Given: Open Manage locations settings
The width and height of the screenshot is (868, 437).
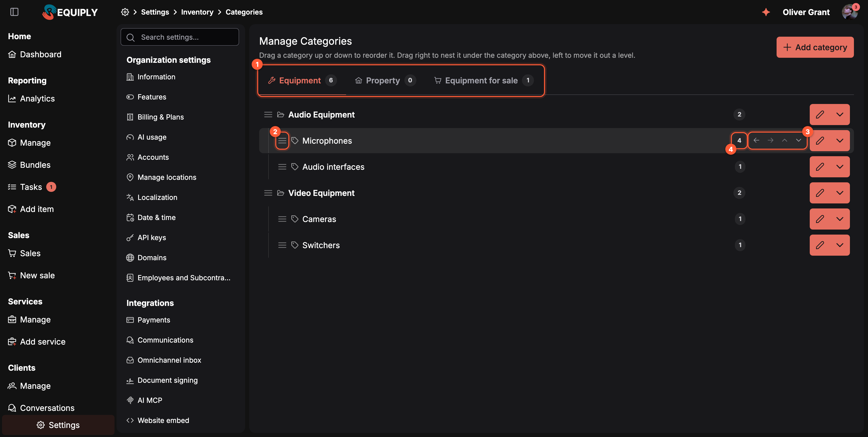Looking at the screenshot, I should click(x=161, y=177).
